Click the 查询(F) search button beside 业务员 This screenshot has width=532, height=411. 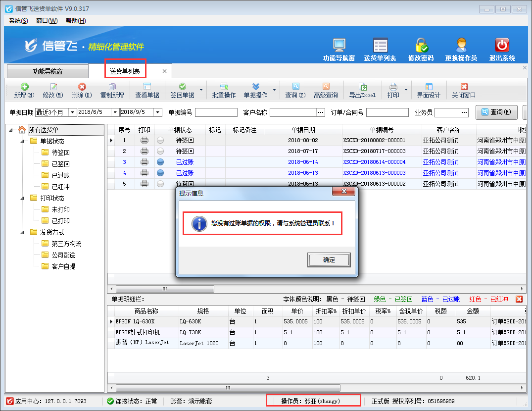(x=496, y=112)
